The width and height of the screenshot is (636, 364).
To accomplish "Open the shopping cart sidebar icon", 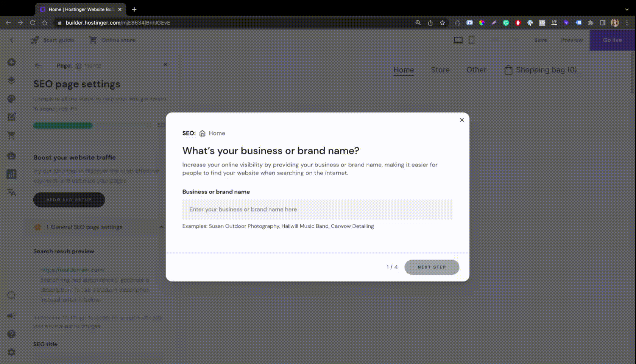I will [x=11, y=135].
